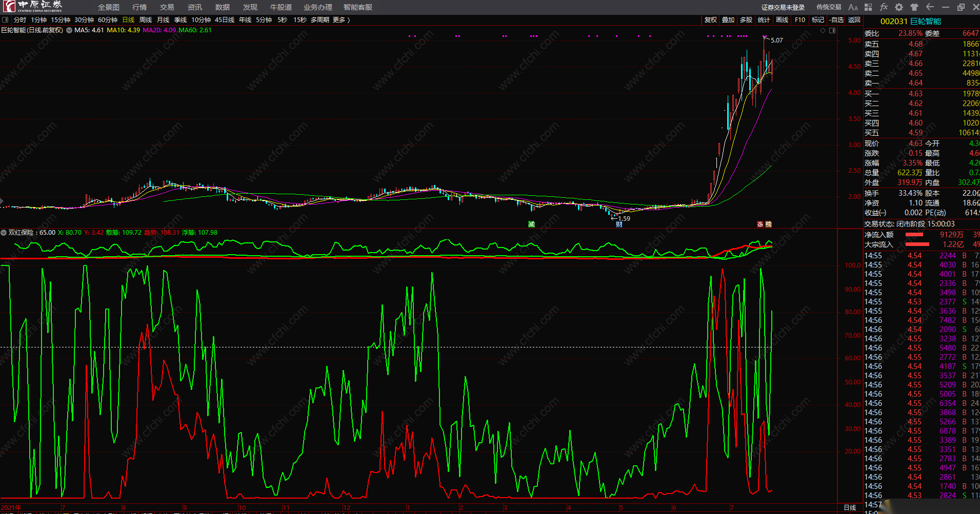Select the 30分钟 period
980x514 pixels.
click(x=84, y=20)
